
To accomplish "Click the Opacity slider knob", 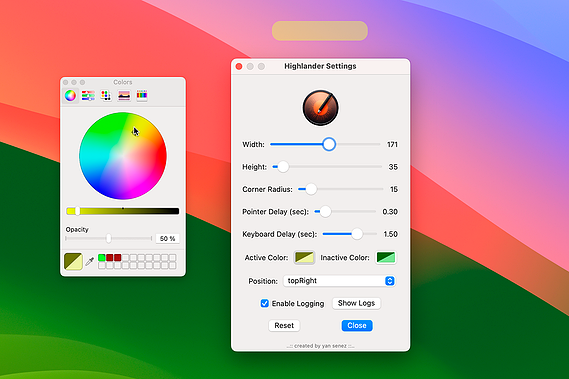I will coord(109,239).
